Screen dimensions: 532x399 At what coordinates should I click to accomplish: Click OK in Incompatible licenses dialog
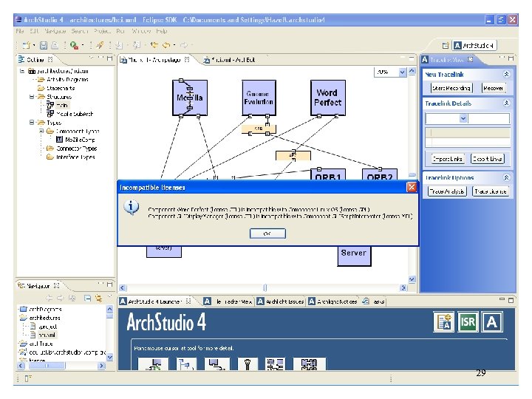click(x=267, y=233)
